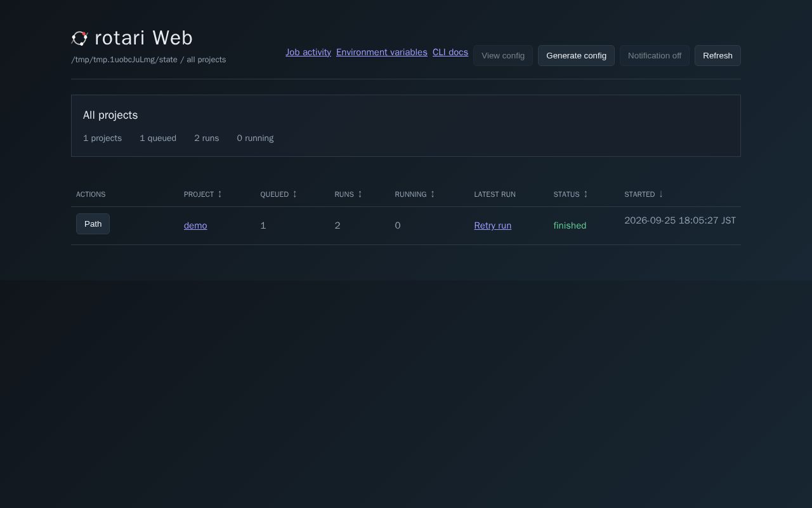Click the Actions column header

tap(91, 194)
